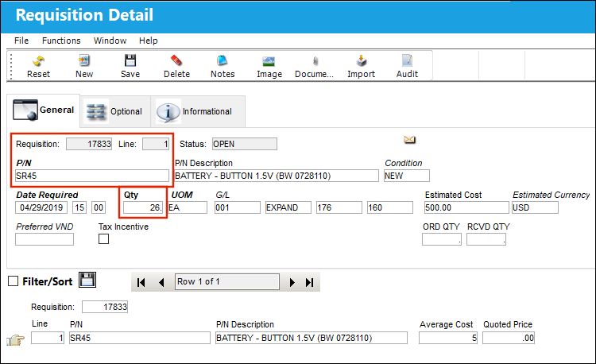Image resolution: width=596 pixels, height=364 pixels.
Task: Open the Documents attachment icon
Action: pyautogui.click(x=315, y=60)
